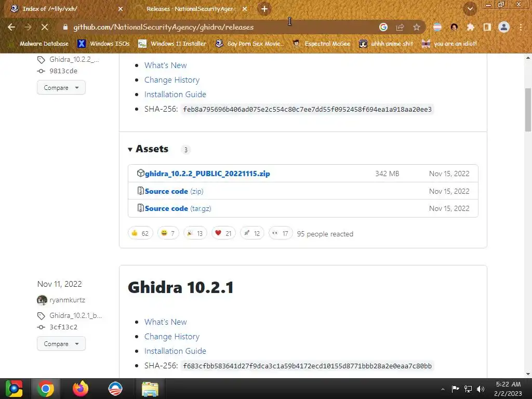Show hidden system tray icons
This screenshot has width=532, height=399.
443,389
